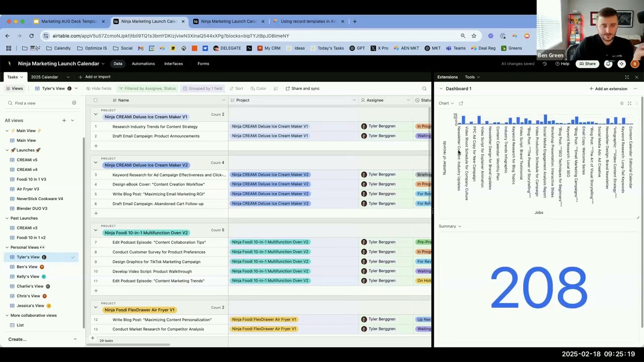Go back in browser history
This screenshot has width=644, height=362.
8,36
